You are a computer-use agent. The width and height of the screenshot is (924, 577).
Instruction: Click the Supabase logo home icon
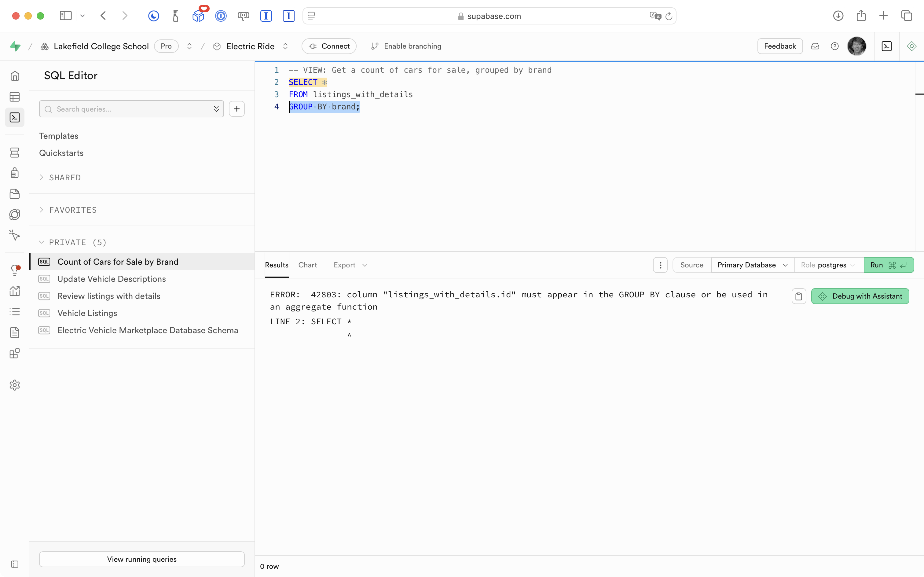(x=15, y=46)
